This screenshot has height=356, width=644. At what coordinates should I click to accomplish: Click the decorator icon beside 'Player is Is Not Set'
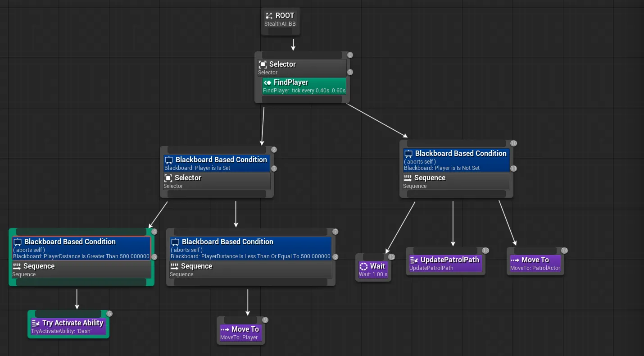(408, 154)
